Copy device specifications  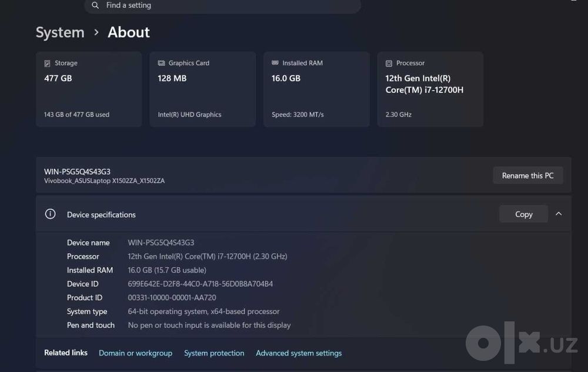tap(523, 214)
